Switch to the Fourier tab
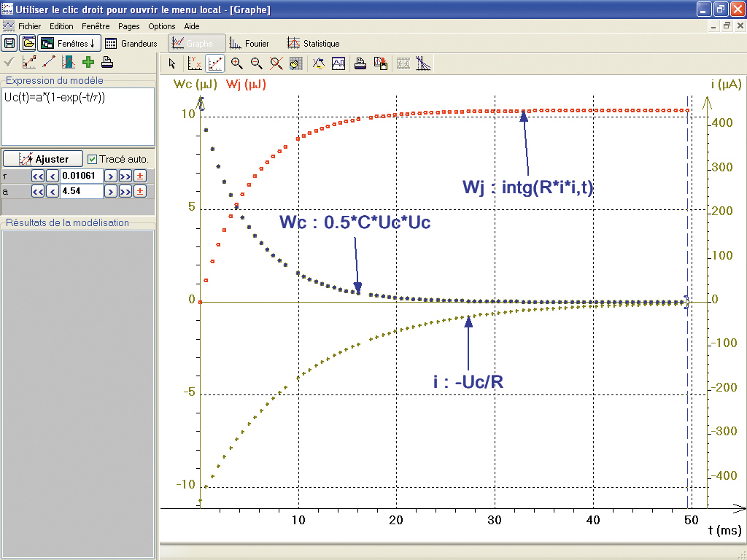This screenshot has height=560, width=747. click(x=249, y=43)
